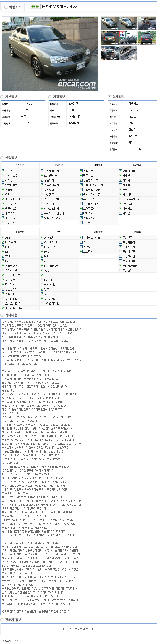The height and width of the screenshot is (644, 158).
Task: Click the mileage value 92700 km
Action: click(133, 110)
